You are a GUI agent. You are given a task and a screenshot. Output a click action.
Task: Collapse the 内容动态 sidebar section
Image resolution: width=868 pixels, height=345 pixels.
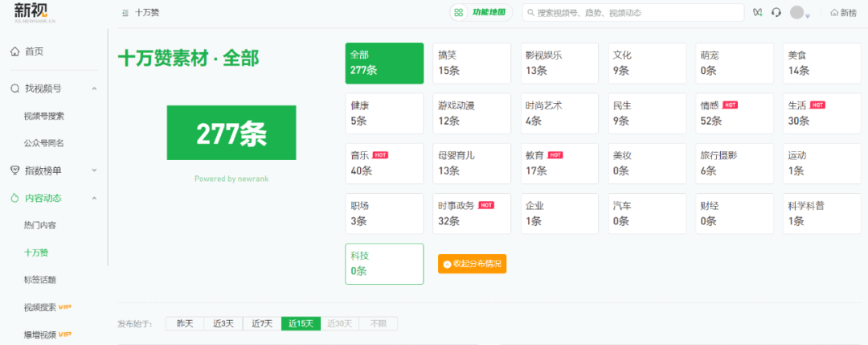click(x=94, y=198)
